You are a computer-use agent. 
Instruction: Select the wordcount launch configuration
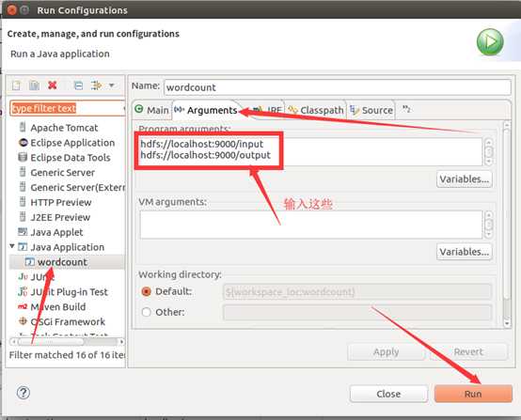[62, 262]
